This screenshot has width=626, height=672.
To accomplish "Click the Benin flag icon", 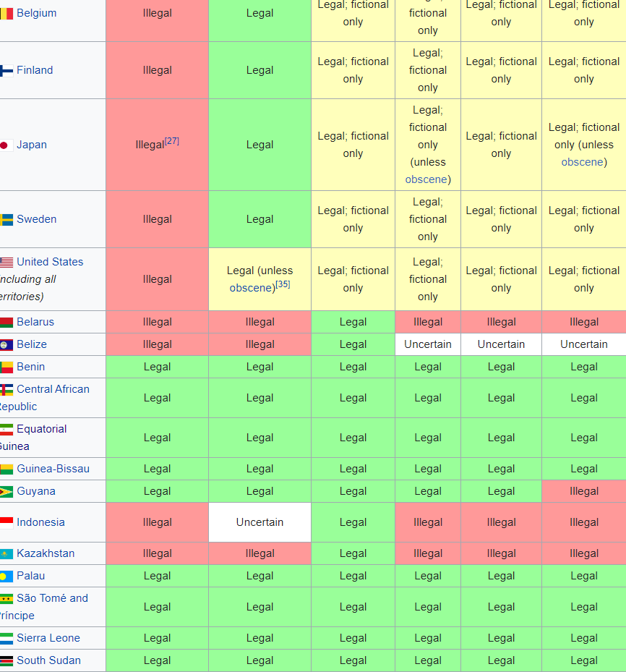I will coord(7,367).
